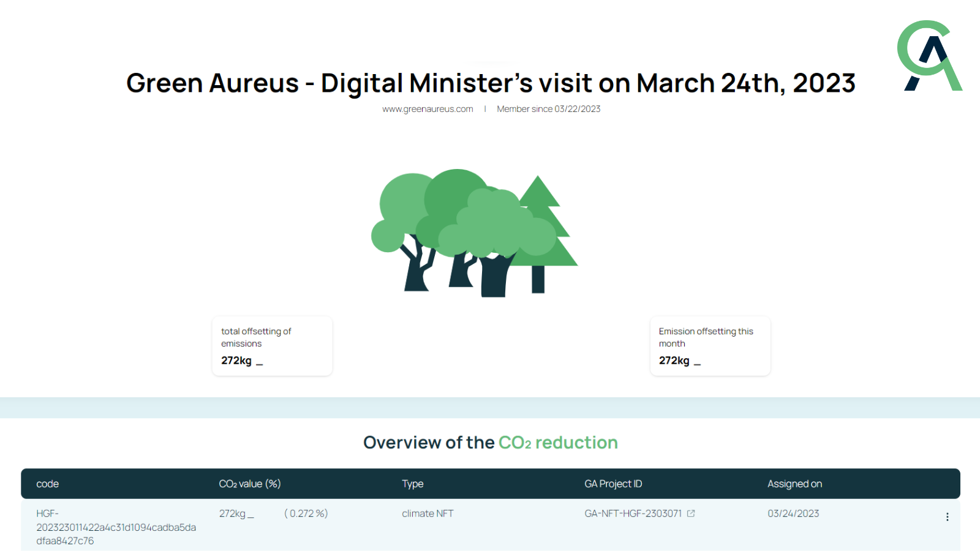Click the 'climate NFT' type cell

coord(428,514)
